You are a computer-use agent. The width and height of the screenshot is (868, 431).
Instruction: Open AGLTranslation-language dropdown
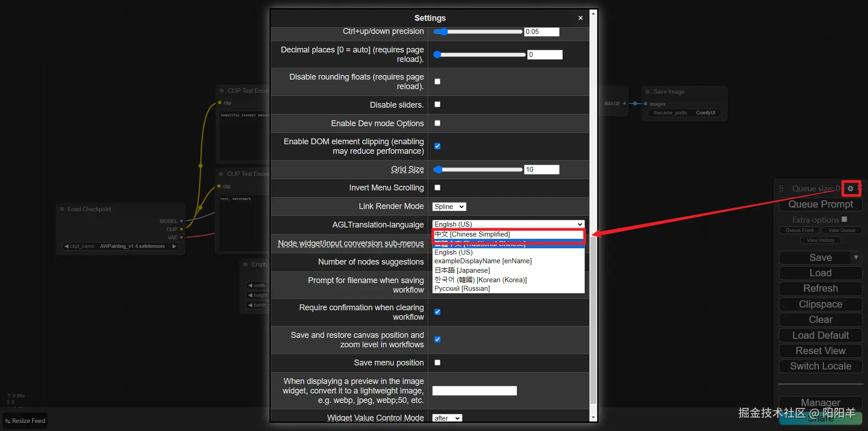click(508, 224)
